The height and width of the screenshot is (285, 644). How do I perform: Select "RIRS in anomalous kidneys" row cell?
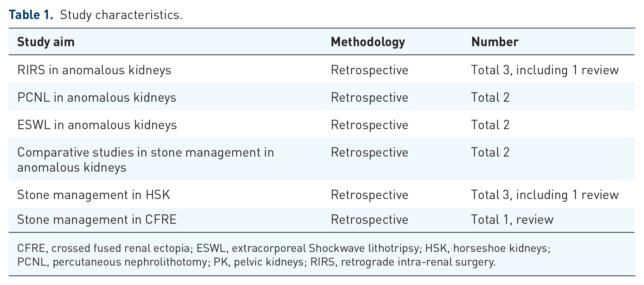94,70
